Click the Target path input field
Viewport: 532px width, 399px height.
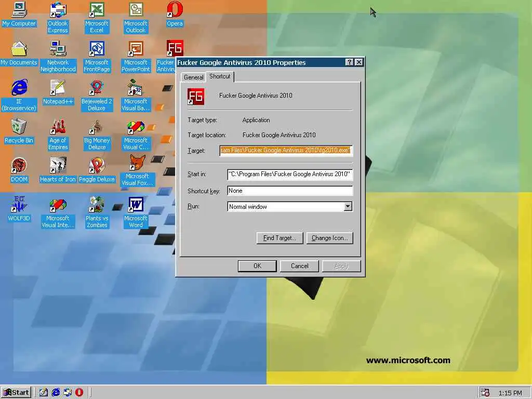click(x=286, y=150)
